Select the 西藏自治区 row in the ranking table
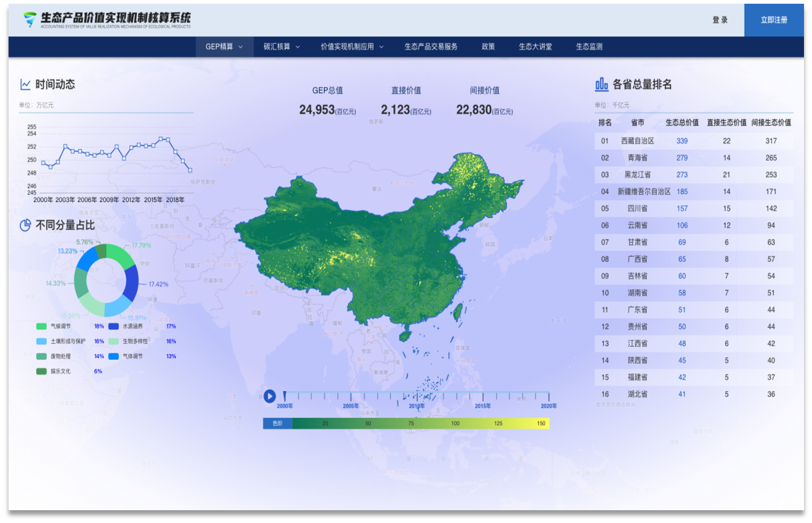Image resolution: width=812 pixels, height=523 pixels. click(693, 141)
